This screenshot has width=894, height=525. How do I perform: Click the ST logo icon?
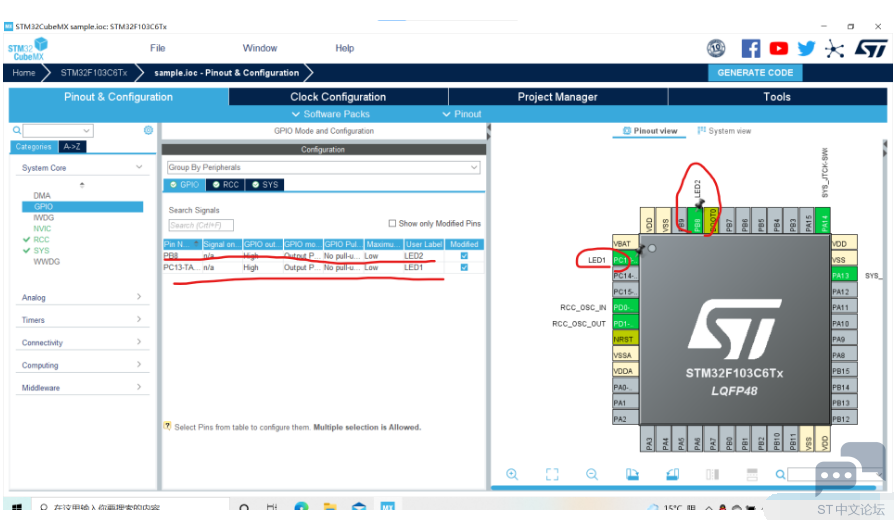871,48
